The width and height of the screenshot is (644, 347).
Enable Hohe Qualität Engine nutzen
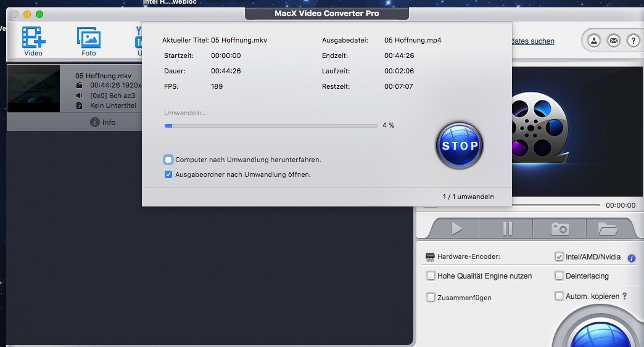(x=431, y=276)
